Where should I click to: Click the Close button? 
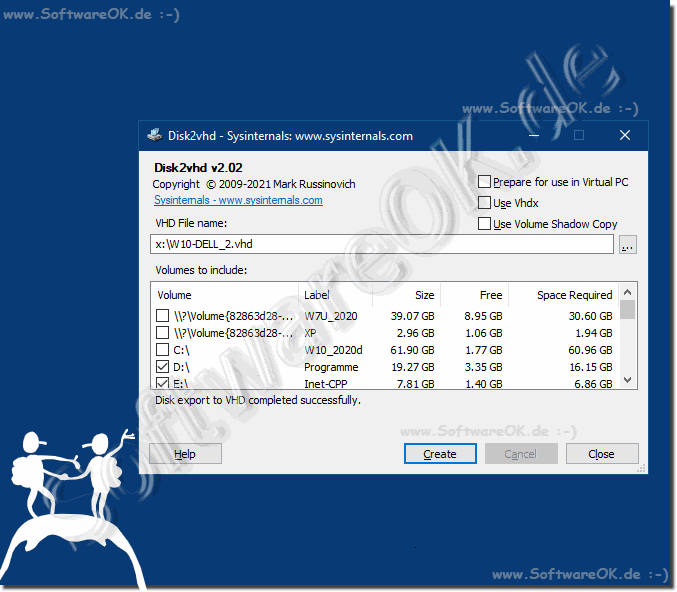[601, 454]
